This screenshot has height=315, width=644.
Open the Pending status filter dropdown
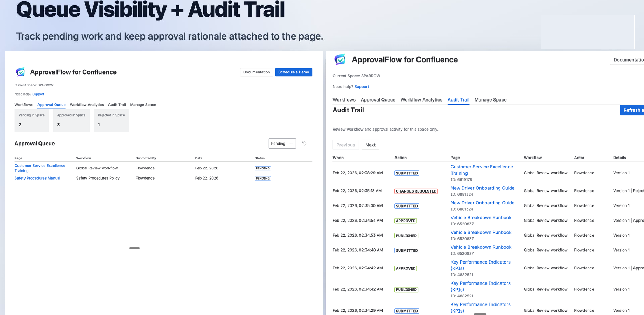tap(282, 143)
